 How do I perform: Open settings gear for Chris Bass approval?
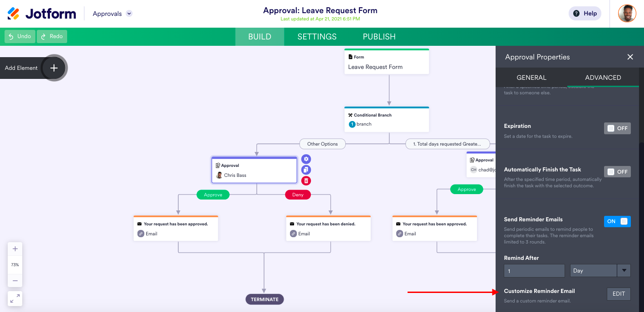pyautogui.click(x=306, y=159)
